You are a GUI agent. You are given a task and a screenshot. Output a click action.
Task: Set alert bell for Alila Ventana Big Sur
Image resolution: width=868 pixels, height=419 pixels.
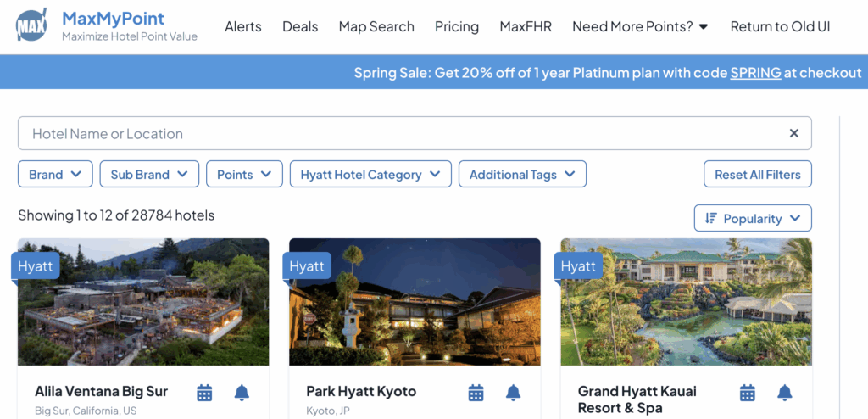click(x=242, y=393)
